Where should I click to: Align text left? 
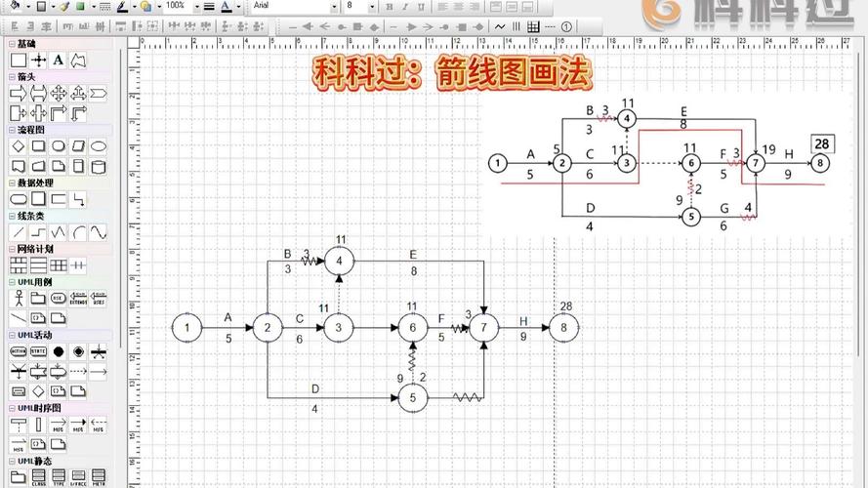click(x=442, y=7)
